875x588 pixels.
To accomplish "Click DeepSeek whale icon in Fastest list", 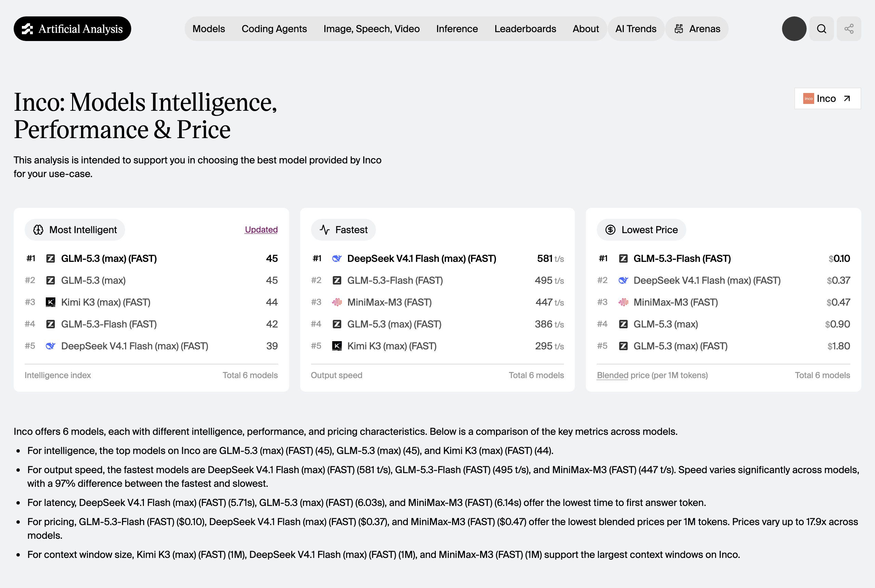I will (337, 259).
